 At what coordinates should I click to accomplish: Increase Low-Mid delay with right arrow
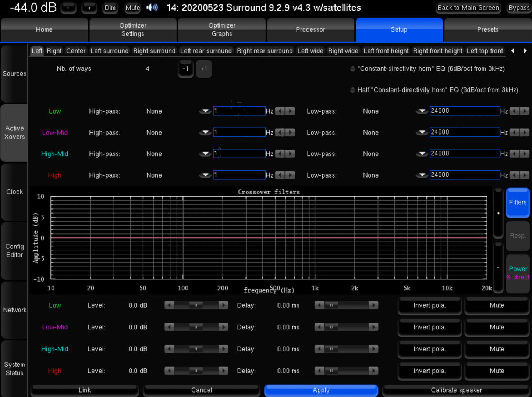pos(373,327)
